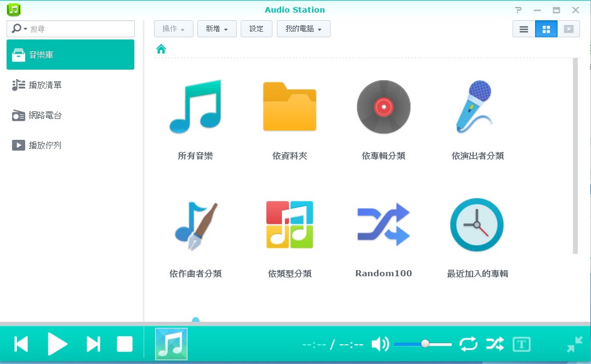Open the lyrics T icon
Screen dimensions: 591x364
click(x=522, y=344)
